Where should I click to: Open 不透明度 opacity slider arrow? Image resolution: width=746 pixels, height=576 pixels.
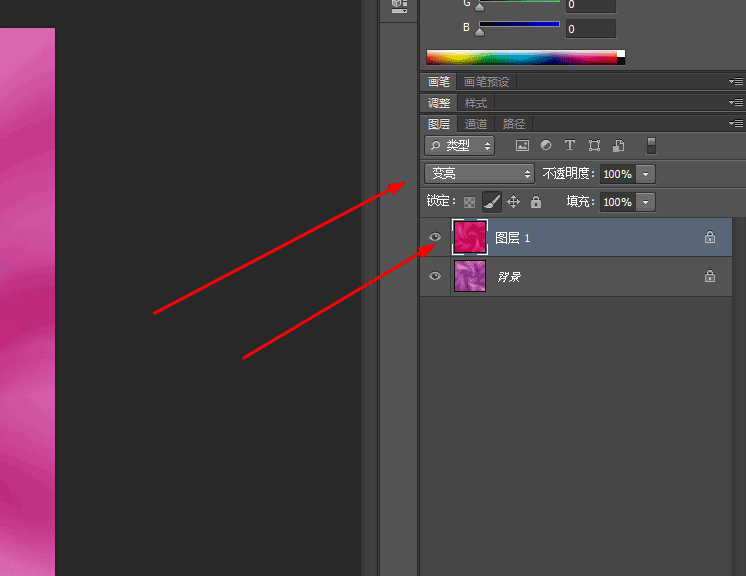pyautogui.click(x=646, y=174)
